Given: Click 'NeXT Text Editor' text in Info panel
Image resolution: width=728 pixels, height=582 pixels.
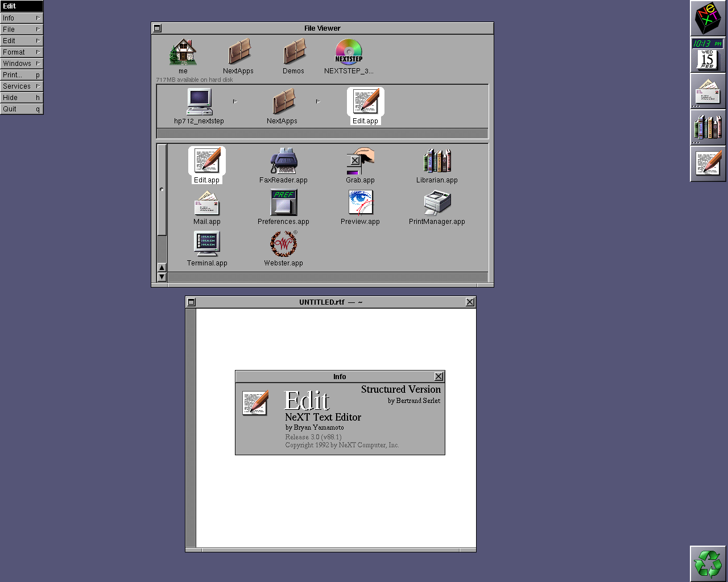Looking at the screenshot, I should [x=323, y=417].
